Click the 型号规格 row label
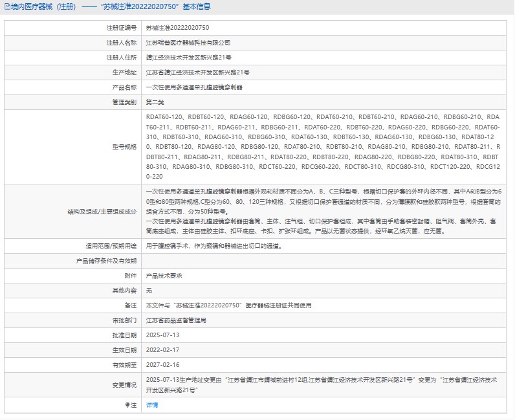This screenshot has height=420, width=515. [x=124, y=146]
